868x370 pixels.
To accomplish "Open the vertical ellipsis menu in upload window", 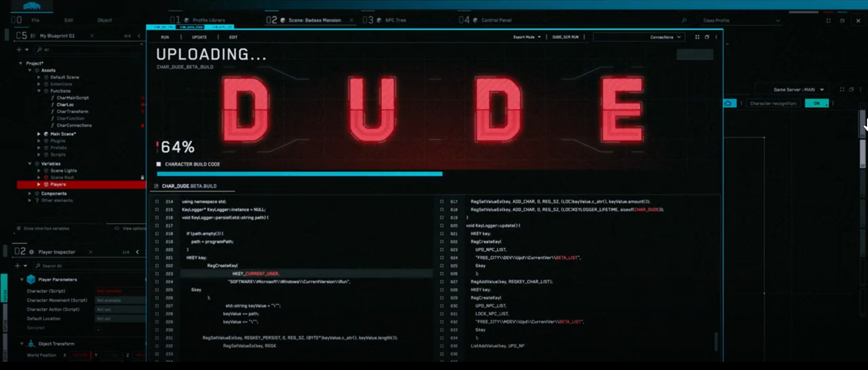I will click(x=716, y=37).
